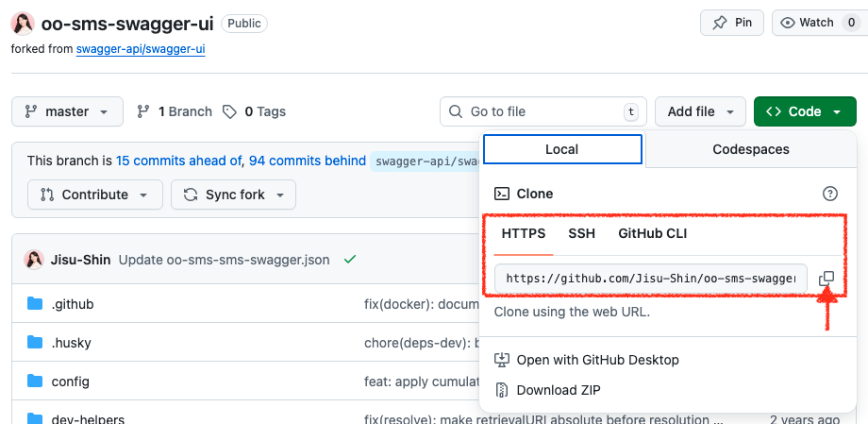This screenshot has width=868, height=424.
Task: Expand the Contribute dropdown
Action: [x=95, y=195]
